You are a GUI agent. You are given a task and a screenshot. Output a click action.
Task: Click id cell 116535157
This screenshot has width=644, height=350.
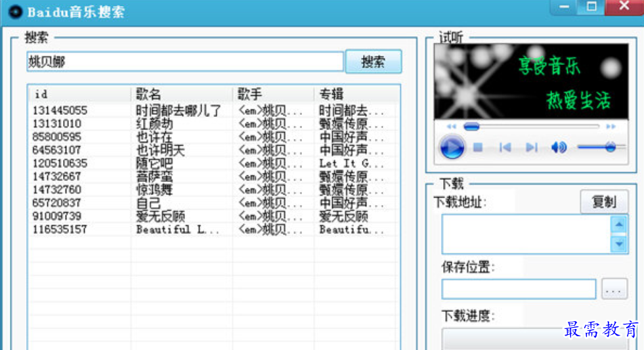pos(60,229)
